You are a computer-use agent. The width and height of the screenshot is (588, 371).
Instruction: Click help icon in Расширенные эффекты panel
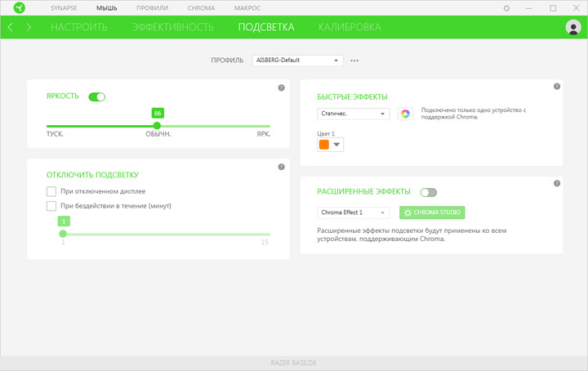click(x=557, y=183)
